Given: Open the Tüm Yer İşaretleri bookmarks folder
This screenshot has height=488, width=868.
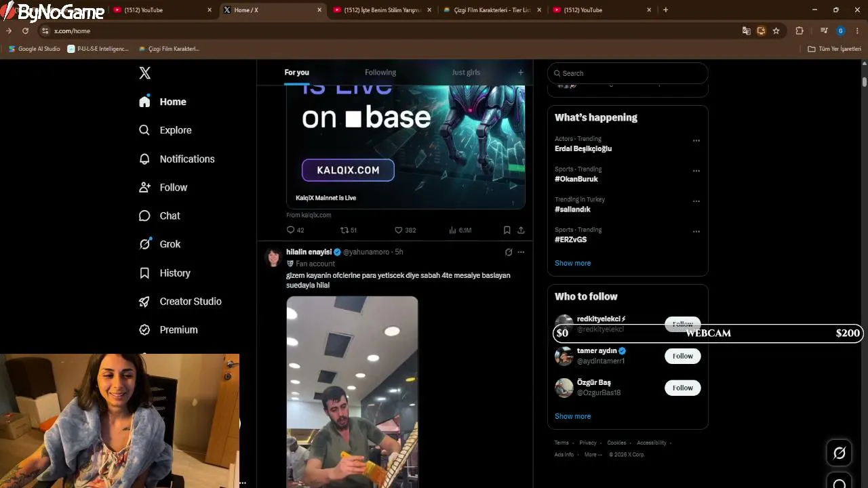Looking at the screenshot, I should 834,49.
